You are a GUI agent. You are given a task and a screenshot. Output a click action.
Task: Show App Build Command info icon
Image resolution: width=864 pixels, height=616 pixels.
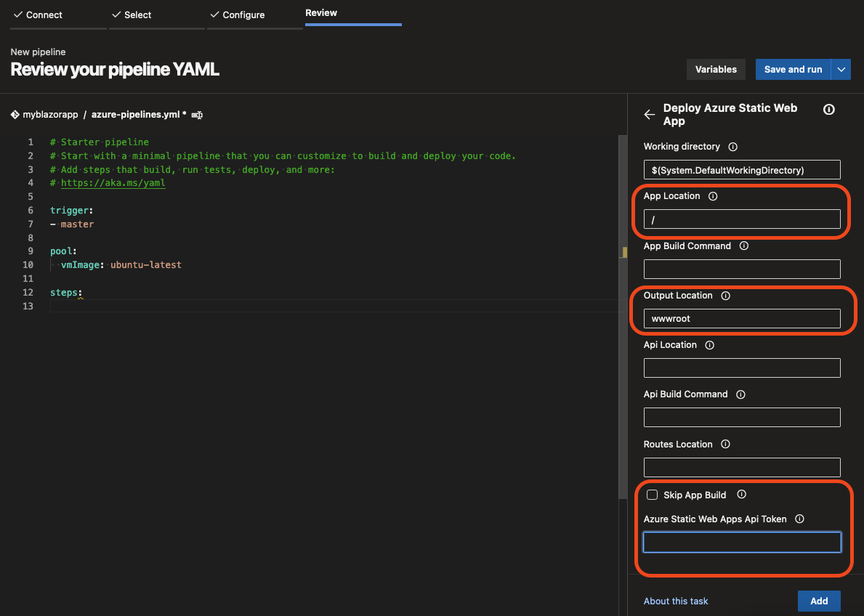pos(744,246)
